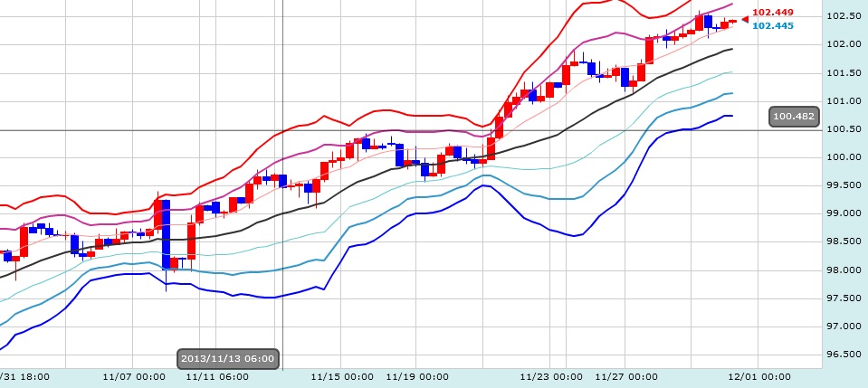Click the 2013/11/13 06:00 crosshair time tag
This screenshot has height=388, width=868.
227,359
